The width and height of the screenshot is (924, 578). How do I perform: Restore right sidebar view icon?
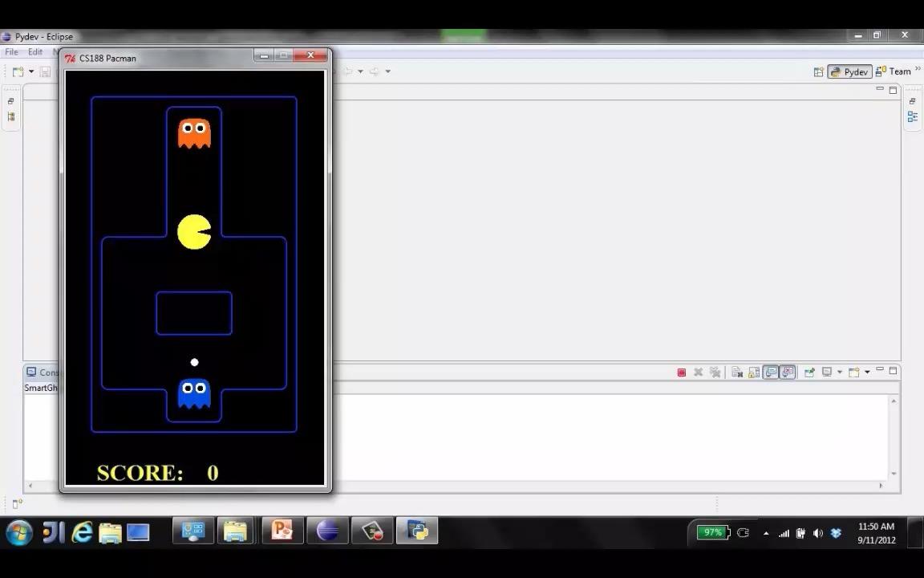(912, 101)
